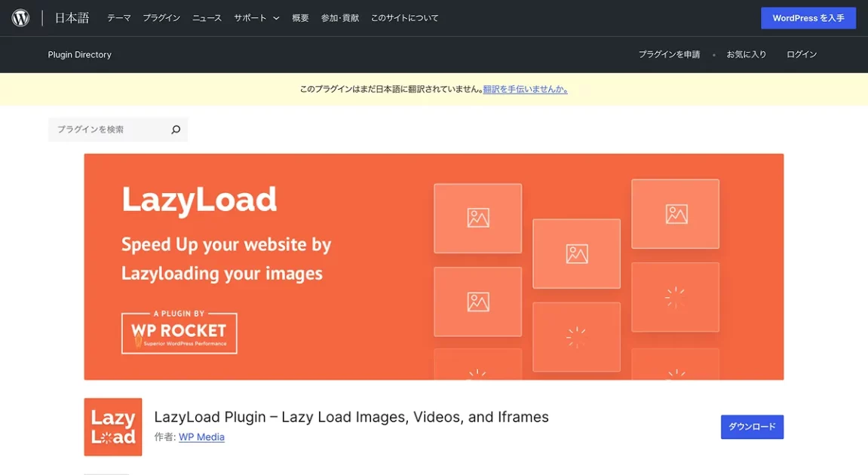
Task: Open the プラグイン menu item
Action: point(161,18)
